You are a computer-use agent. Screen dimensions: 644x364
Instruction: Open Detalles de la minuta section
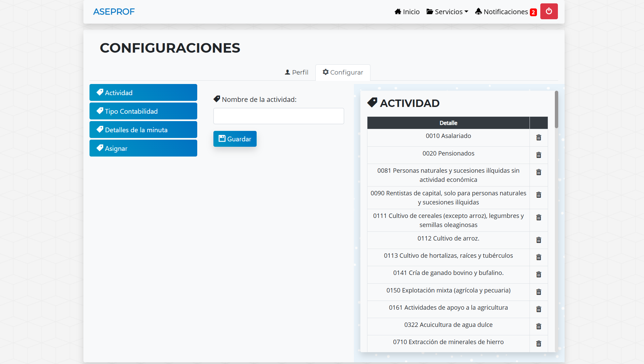pyautogui.click(x=143, y=130)
